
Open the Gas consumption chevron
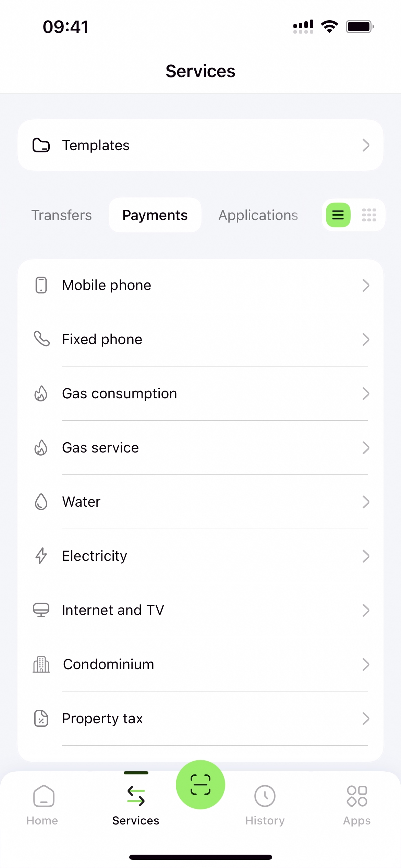pos(366,394)
